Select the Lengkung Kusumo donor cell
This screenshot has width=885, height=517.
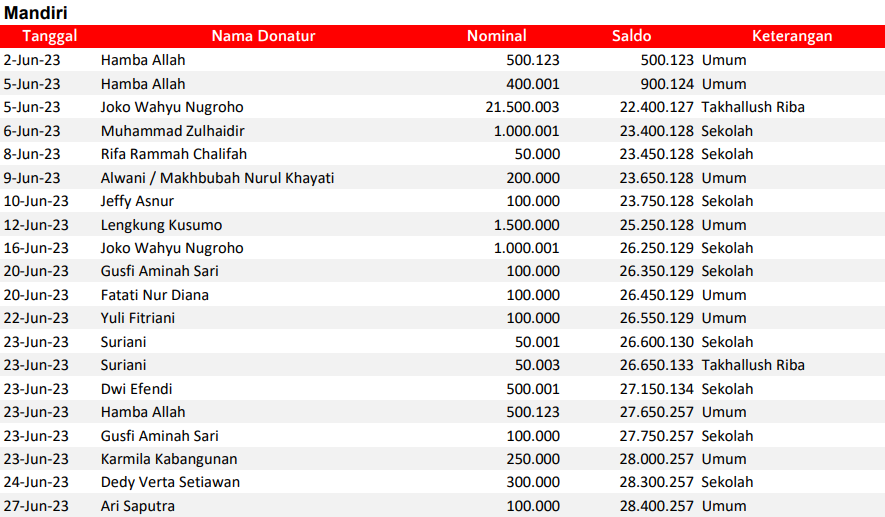pyautogui.click(x=161, y=225)
